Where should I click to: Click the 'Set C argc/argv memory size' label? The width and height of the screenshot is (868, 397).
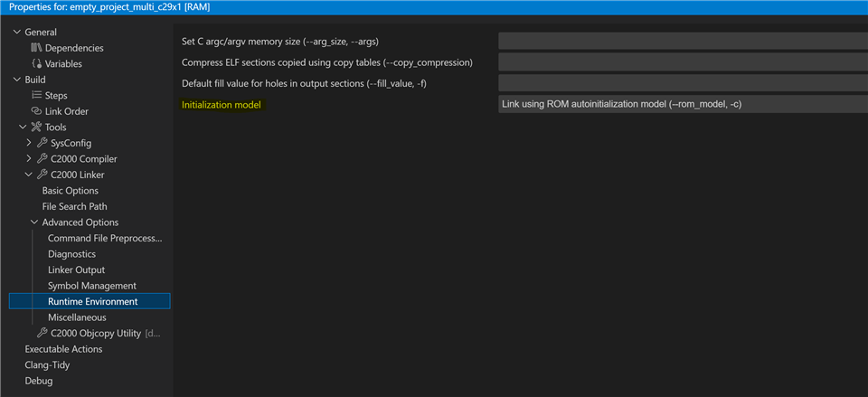click(280, 41)
